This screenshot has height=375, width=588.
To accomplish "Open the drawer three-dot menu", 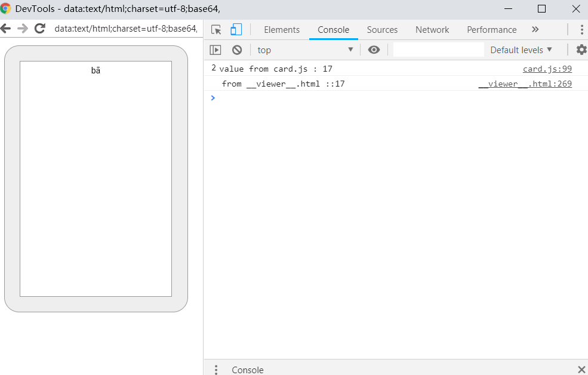I will click(216, 370).
